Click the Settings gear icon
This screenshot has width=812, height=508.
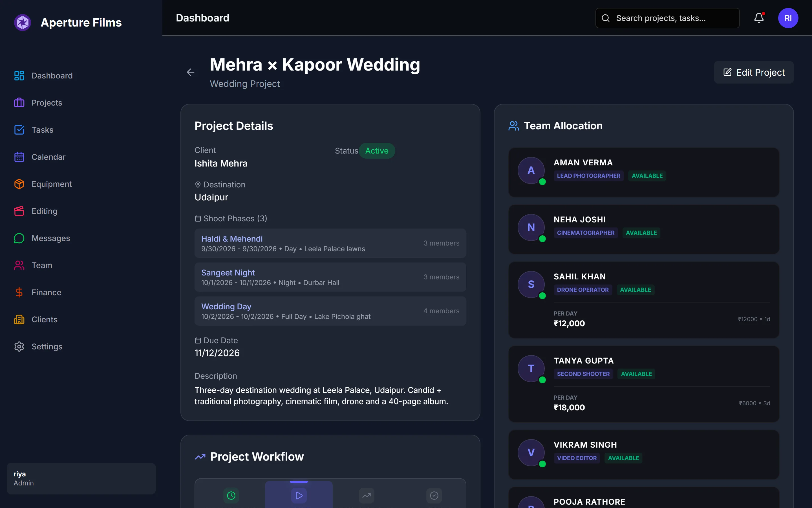19,347
